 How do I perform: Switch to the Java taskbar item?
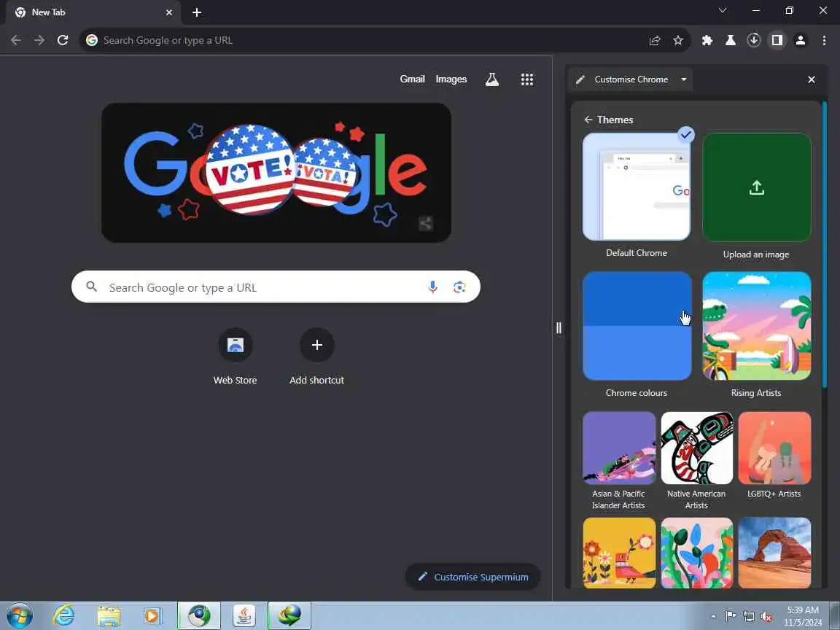click(x=244, y=615)
